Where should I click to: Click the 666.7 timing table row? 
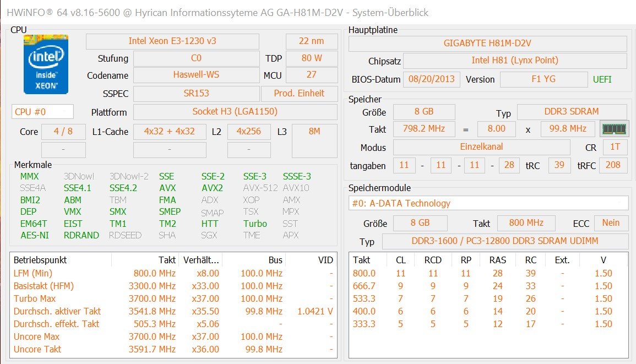tap(488, 286)
